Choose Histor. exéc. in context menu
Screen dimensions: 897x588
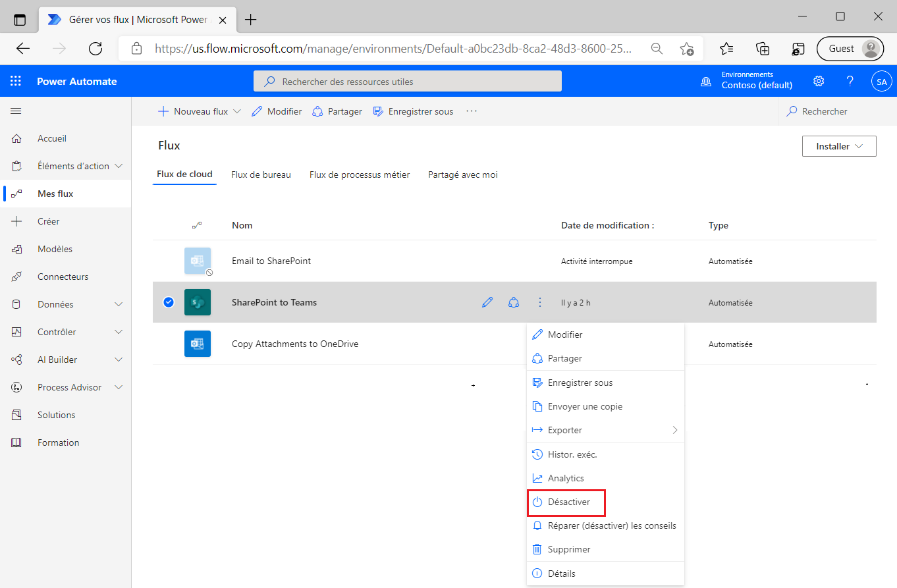[605, 454]
